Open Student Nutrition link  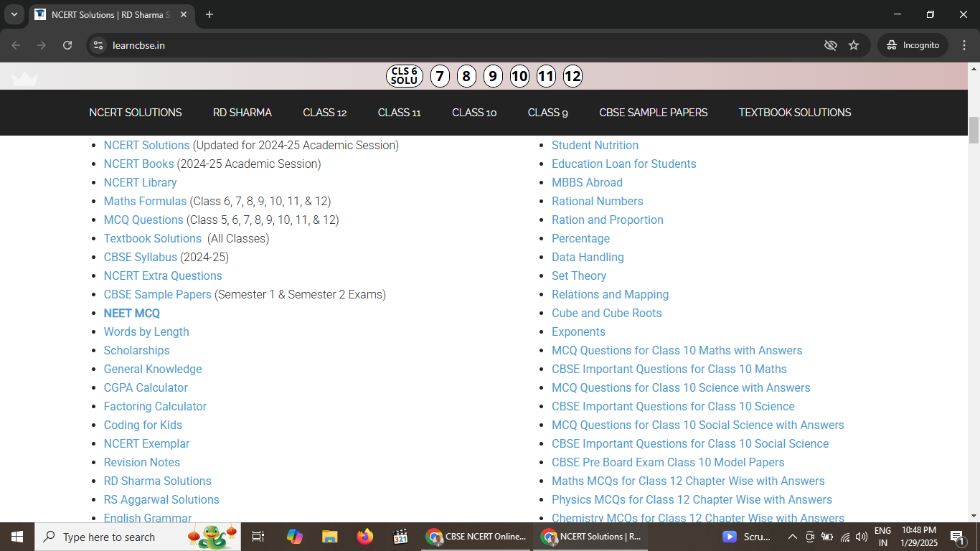[x=595, y=145]
